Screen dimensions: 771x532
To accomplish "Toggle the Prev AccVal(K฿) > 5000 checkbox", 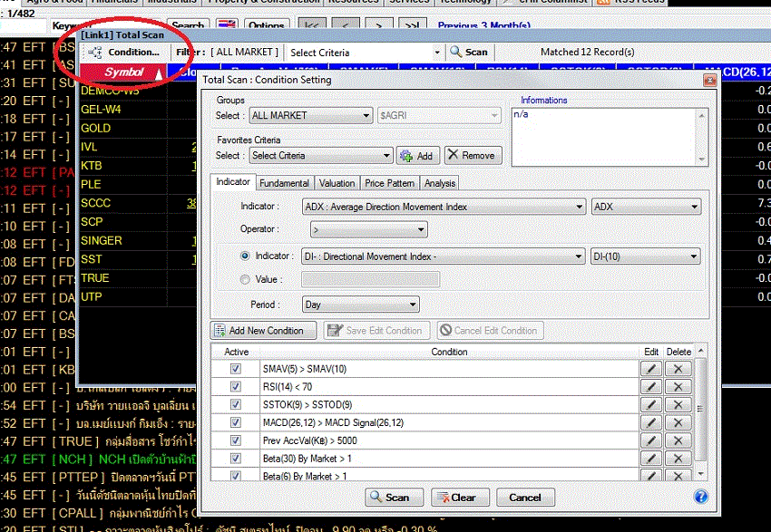I will (236, 440).
